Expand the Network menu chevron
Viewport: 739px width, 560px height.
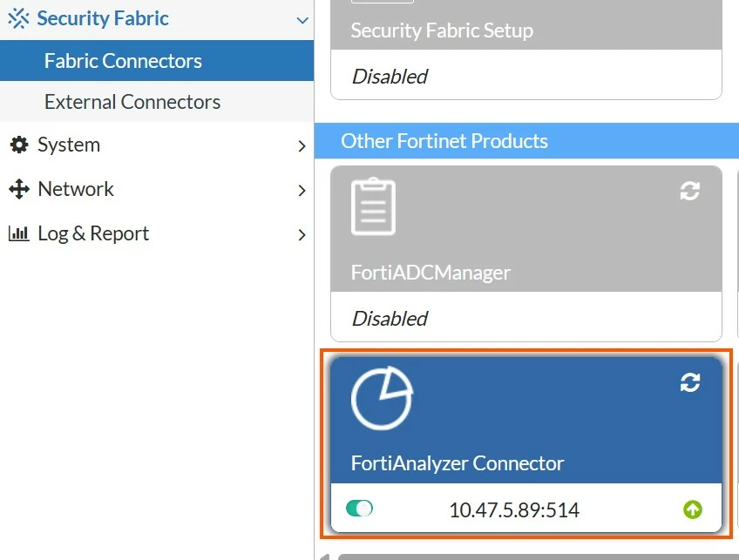click(302, 190)
